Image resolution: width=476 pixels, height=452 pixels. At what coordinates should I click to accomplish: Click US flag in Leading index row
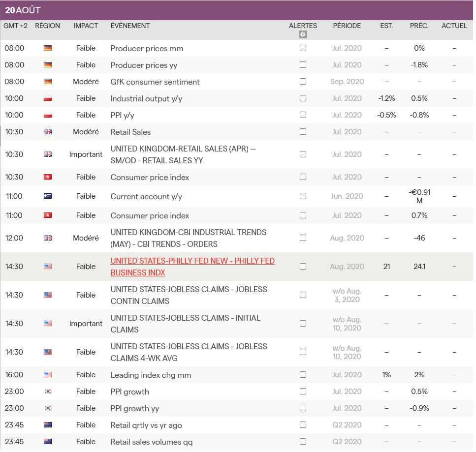[x=48, y=375]
